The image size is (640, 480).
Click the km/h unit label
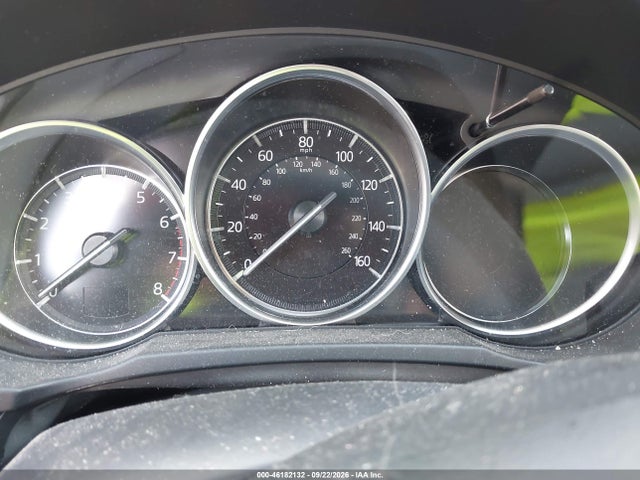pyautogui.click(x=306, y=170)
